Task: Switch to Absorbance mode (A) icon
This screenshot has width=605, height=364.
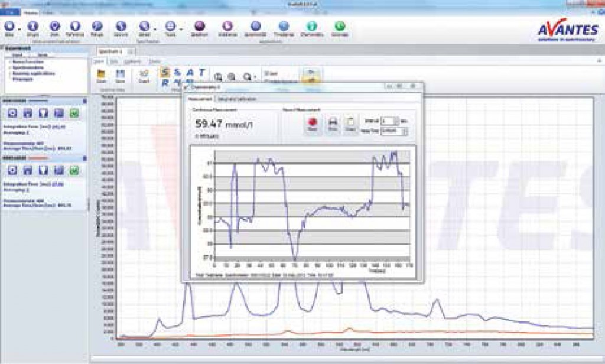Action: [x=190, y=72]
